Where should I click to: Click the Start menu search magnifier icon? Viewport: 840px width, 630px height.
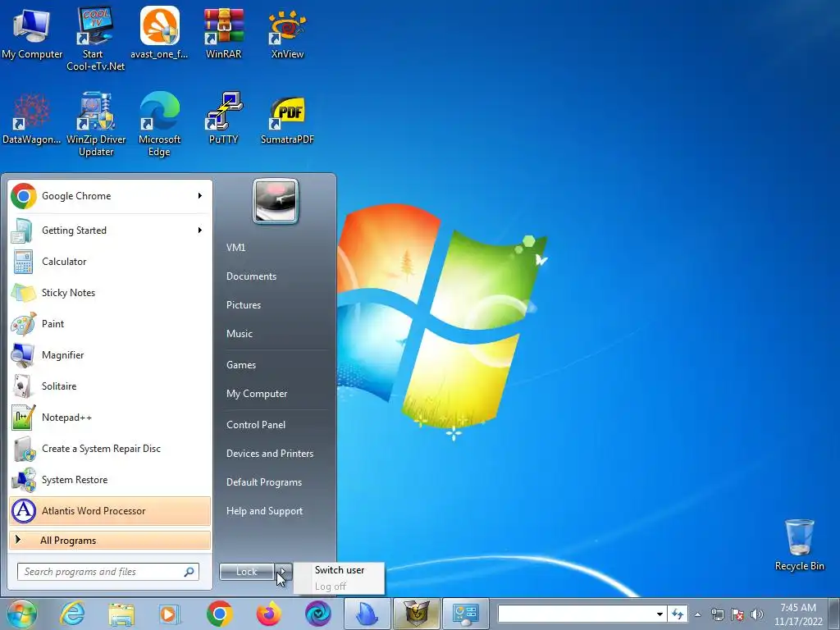click(189, 572)
